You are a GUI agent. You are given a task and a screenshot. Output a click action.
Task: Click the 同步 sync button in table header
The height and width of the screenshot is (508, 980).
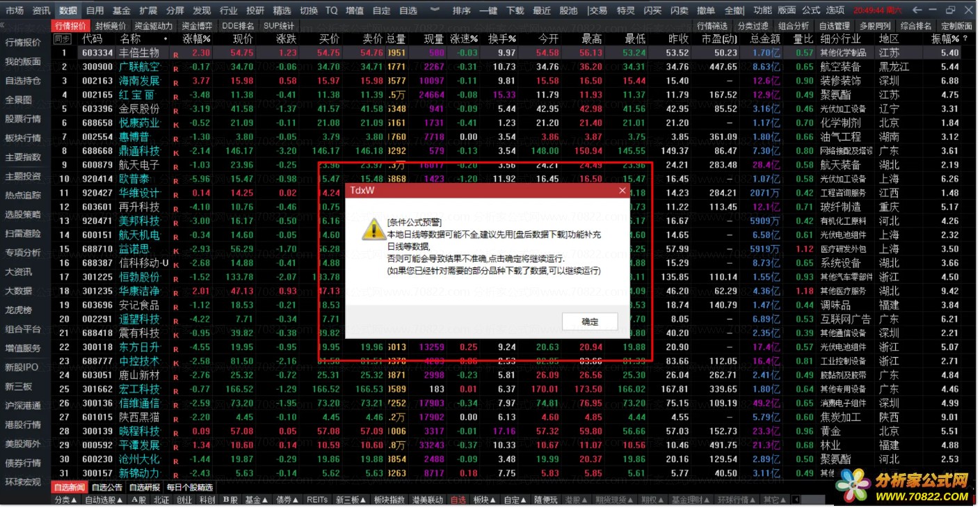pos(63,39)
